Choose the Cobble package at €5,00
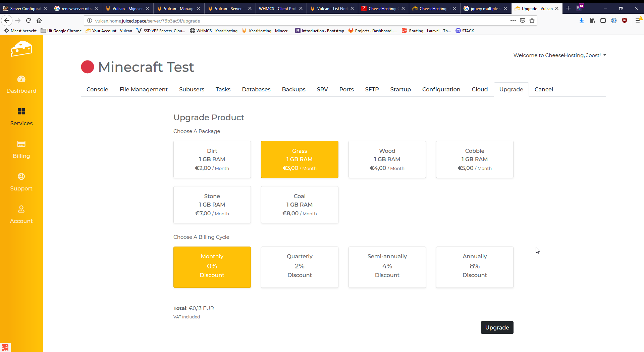This screenshot has height=352, width=644. [475, 159]
